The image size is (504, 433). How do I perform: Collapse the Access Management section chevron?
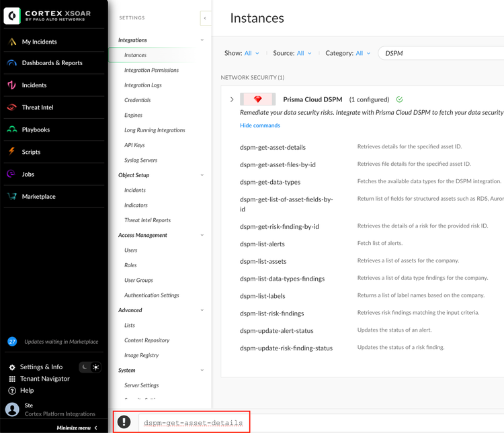pyautogui.click(x=202, y=235)
